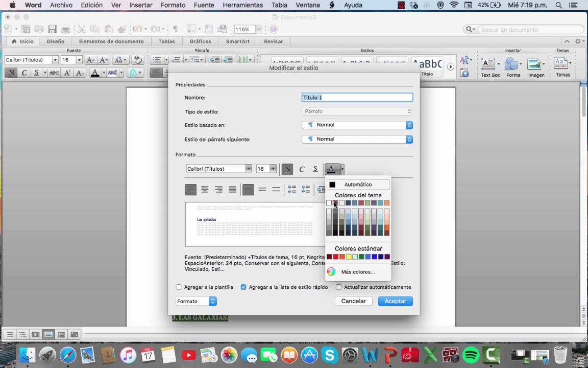Click the font color A button in the dialog
Screen dimensions: 588x368
point(332,169)
